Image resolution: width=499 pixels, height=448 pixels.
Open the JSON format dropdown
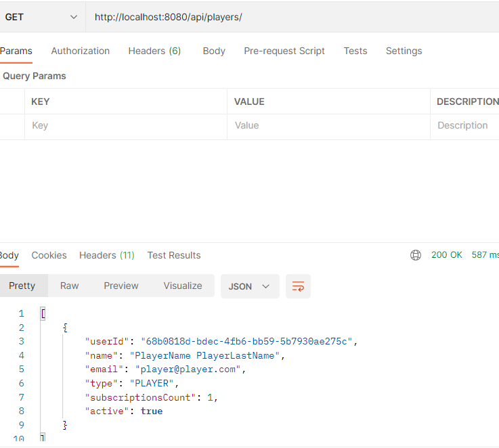click(x=250, y=286)
